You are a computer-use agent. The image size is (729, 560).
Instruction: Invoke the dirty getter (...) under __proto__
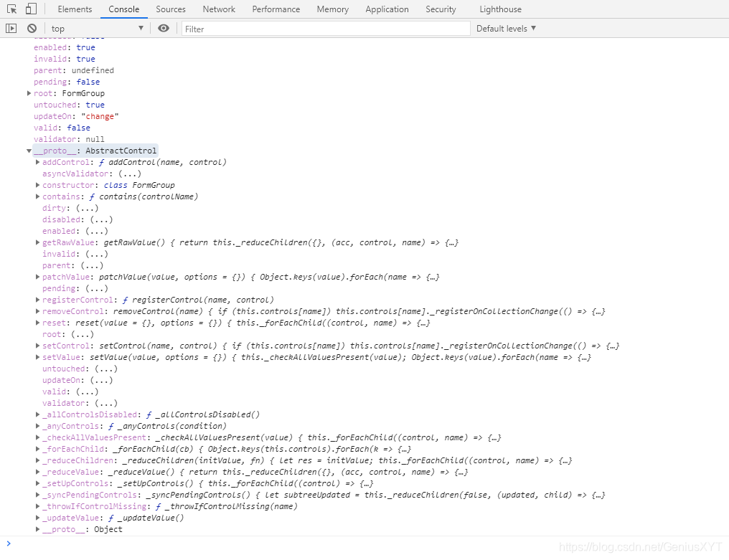[x=87, y=208]
